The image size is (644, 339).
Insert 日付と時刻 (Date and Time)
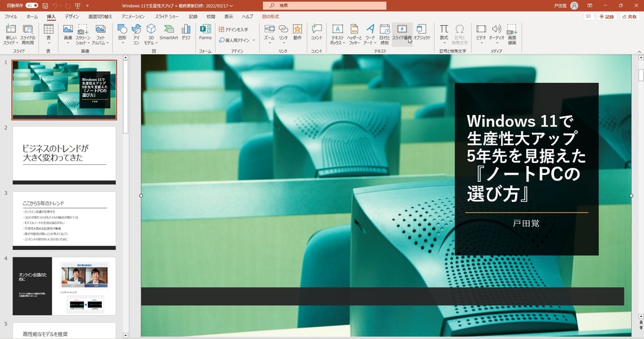point(385,35)
